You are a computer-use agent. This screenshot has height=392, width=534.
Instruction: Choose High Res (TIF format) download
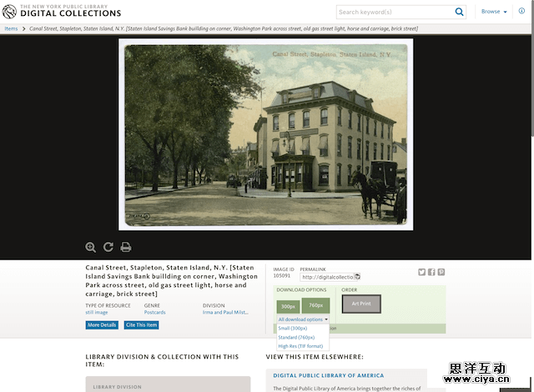click(x=300, y=346)
